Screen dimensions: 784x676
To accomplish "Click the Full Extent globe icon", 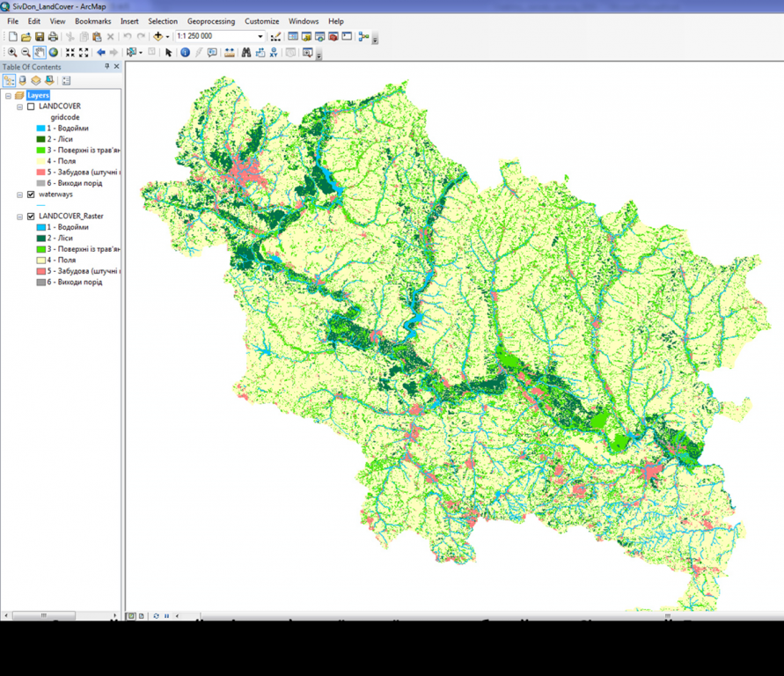I will [53, 53].
